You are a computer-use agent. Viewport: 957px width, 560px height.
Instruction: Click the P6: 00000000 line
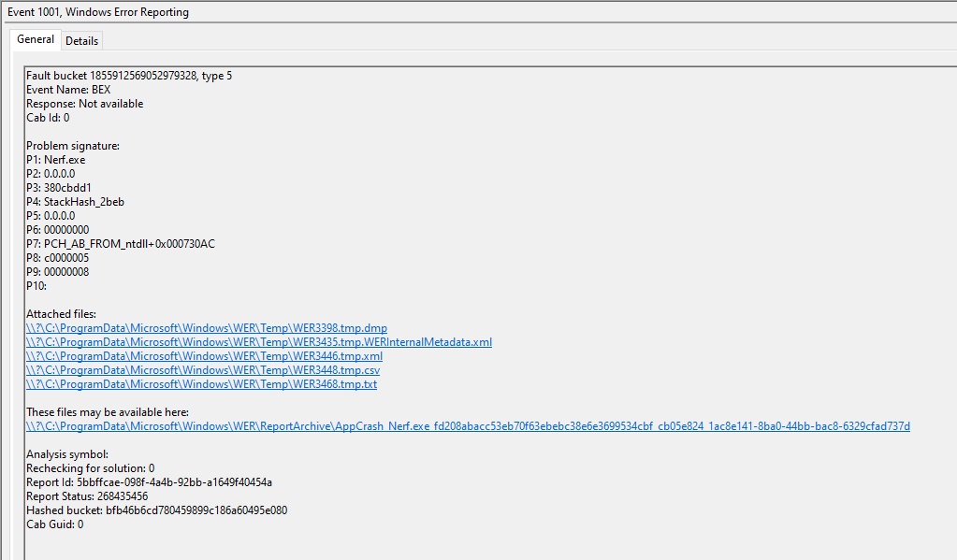(x=57, y=230)
